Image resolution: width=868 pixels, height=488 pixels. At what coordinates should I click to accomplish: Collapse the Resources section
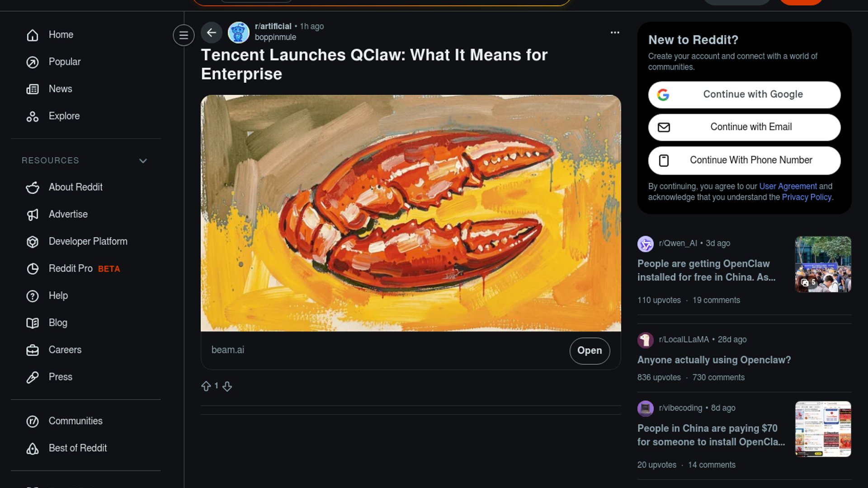tap(143, 161)
